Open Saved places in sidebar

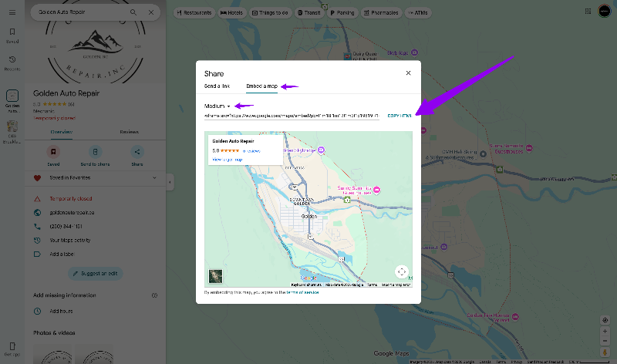click(12, 35)
